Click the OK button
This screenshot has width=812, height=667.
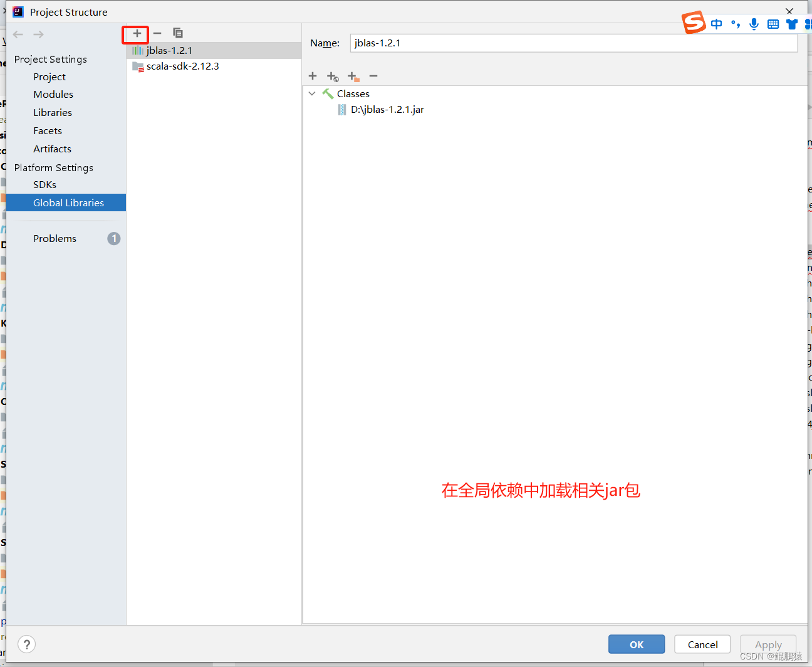[636, 644]
